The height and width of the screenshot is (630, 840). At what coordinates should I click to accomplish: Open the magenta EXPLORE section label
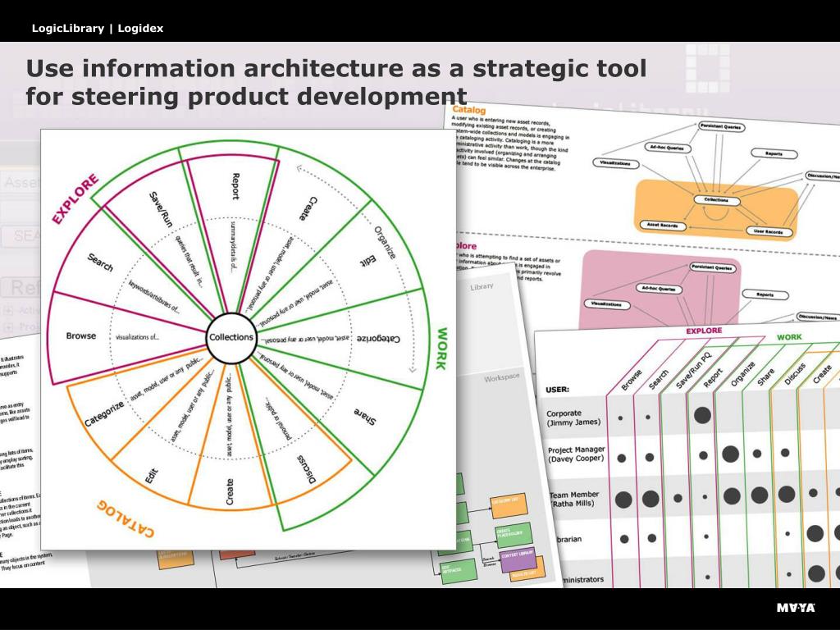[75, 199]
